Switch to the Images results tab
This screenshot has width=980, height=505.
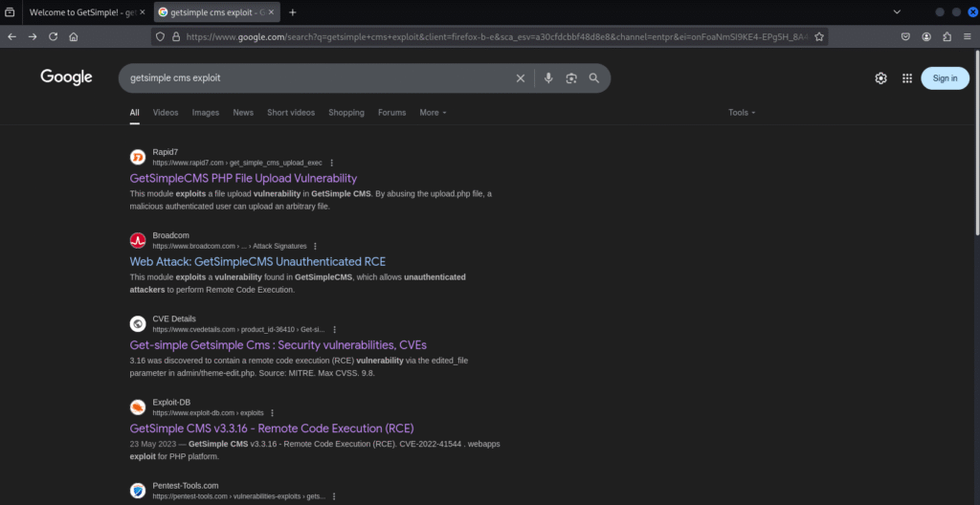[206, 113]
